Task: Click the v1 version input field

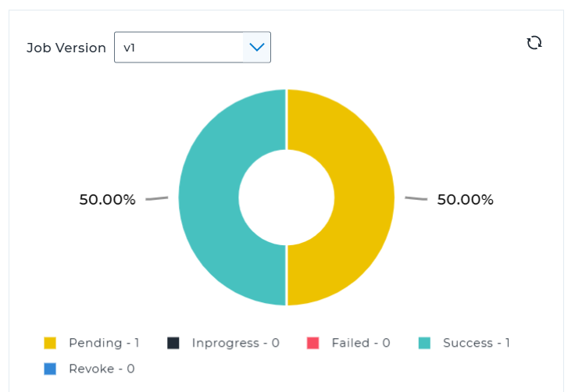Action: (x=179, y=48)
